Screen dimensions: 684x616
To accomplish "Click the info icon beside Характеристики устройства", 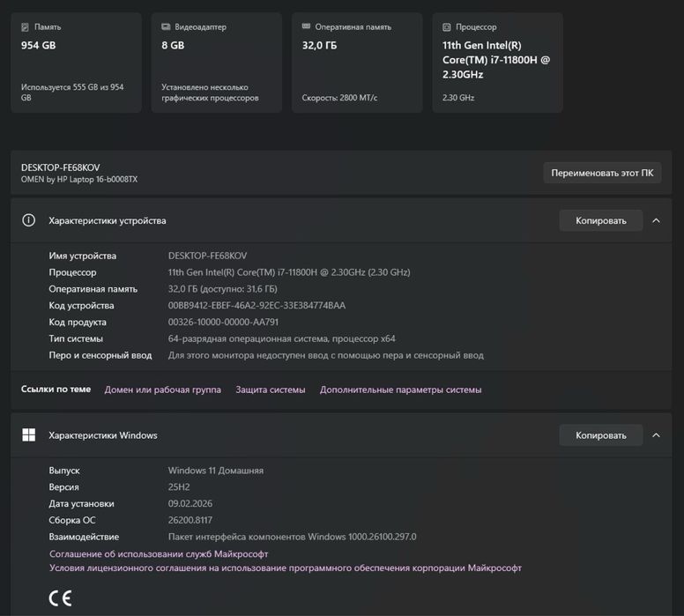I will point(29,220).
